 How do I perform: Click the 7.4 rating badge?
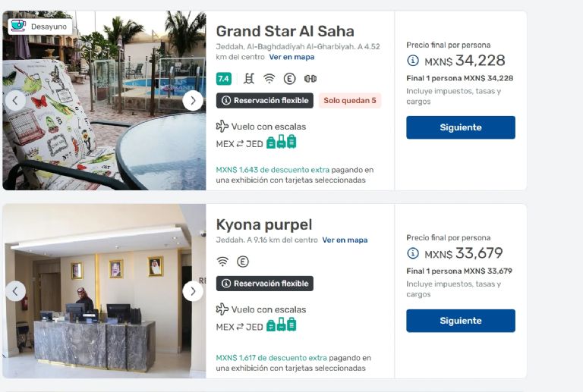(x=223, y=78)
